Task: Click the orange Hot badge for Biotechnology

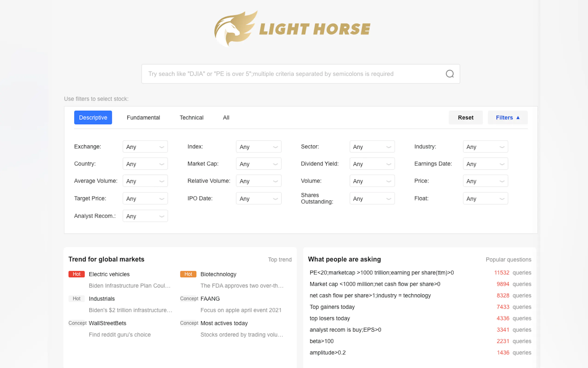Action: pos(188,274)
